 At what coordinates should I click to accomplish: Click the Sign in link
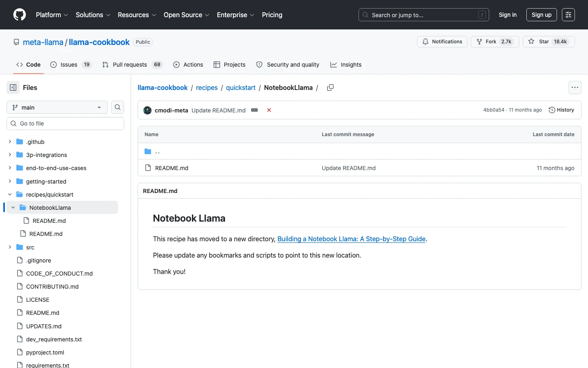tap(508, 15)
